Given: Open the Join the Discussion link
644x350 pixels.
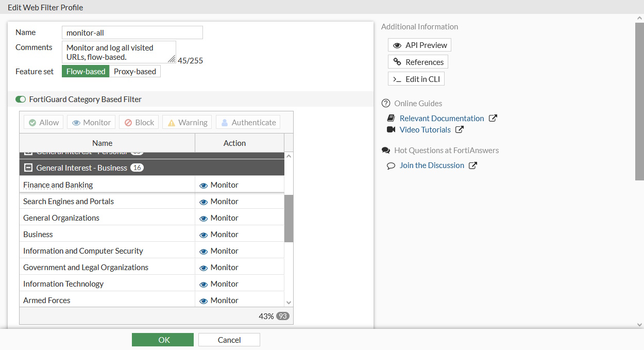Looking at the screenshot, I should click(432, 165).
